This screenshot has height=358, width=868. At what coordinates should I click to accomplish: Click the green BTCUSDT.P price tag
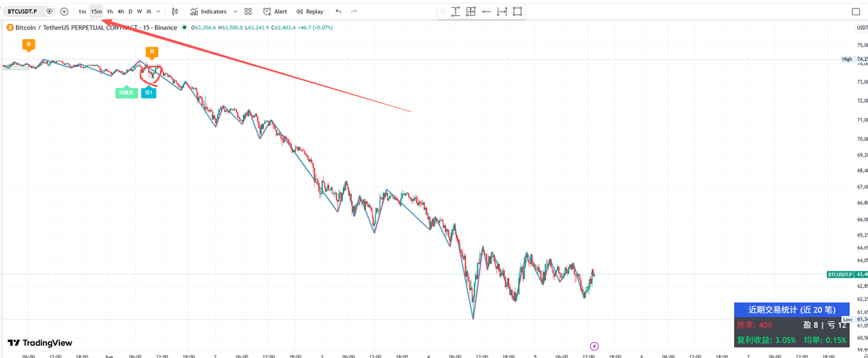tap(841, 275)
